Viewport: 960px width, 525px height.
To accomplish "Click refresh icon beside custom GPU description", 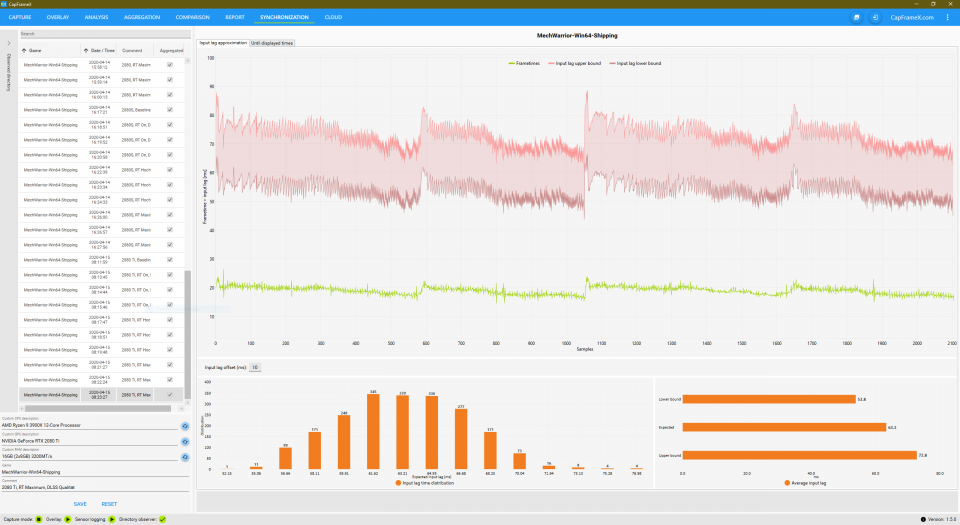I will [185, 442].
